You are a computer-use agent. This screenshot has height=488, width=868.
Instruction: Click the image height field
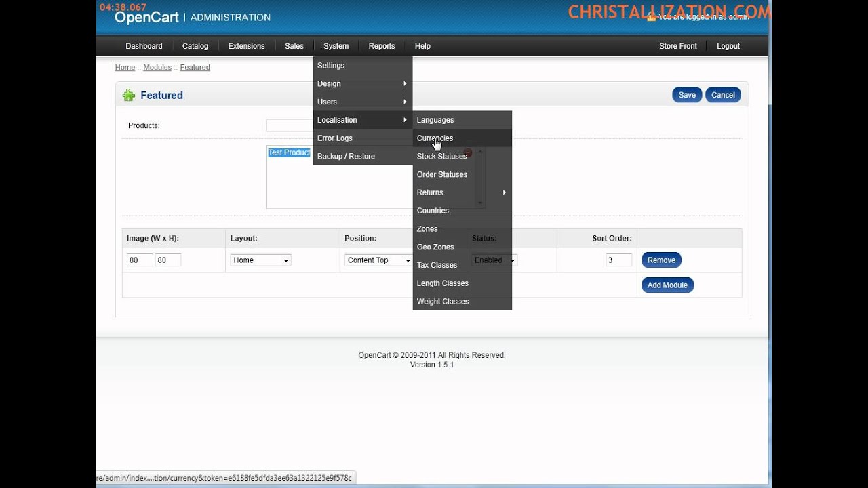point(168,260)
